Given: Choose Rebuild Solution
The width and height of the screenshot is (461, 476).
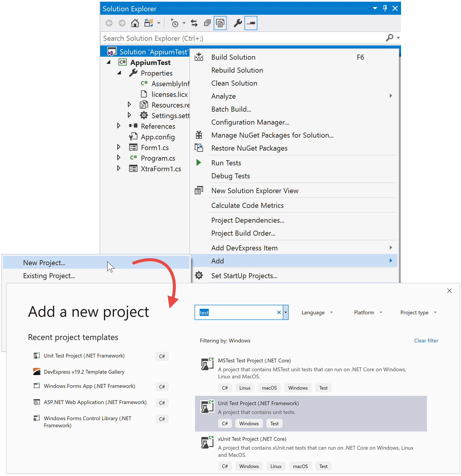Looking at the screenshot, I should point(294,70).
